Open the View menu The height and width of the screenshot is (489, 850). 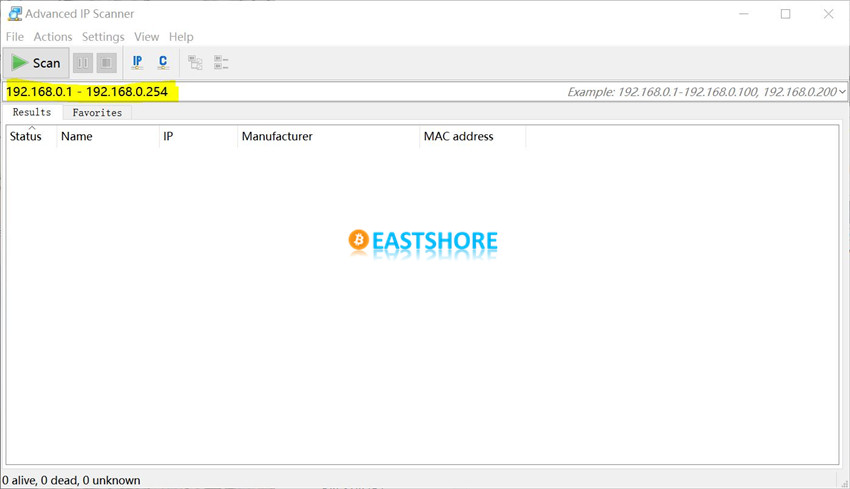pos(146,37)
